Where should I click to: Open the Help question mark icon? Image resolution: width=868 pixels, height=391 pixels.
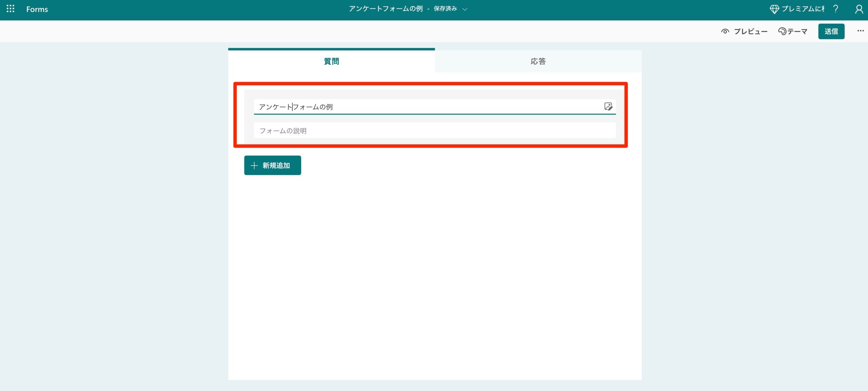835,9
